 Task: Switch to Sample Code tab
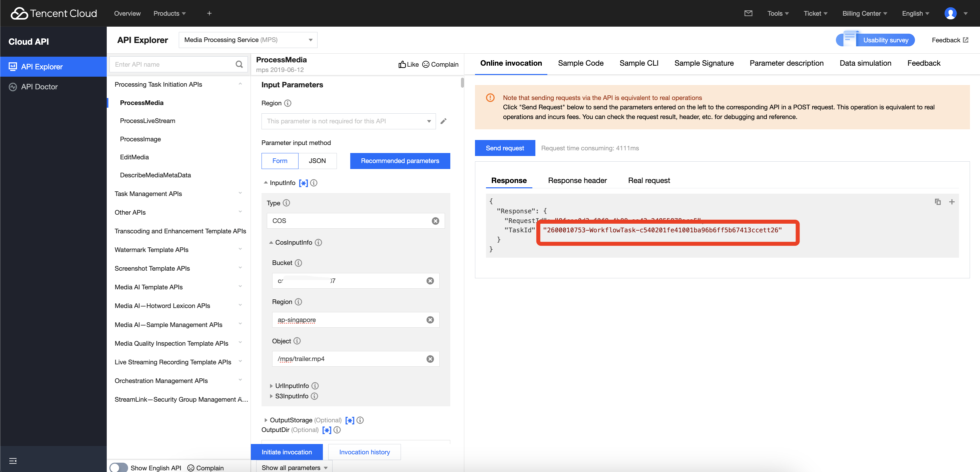(580, 63)
